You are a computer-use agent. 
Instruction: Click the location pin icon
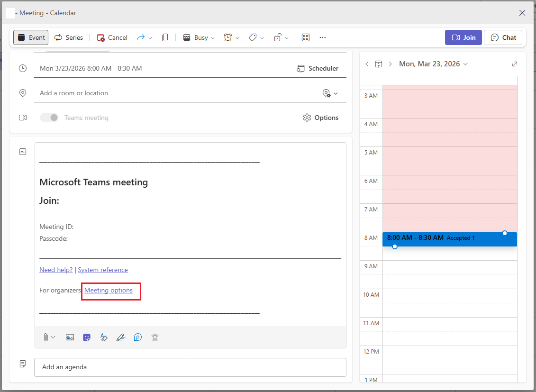tap(23, 93)
